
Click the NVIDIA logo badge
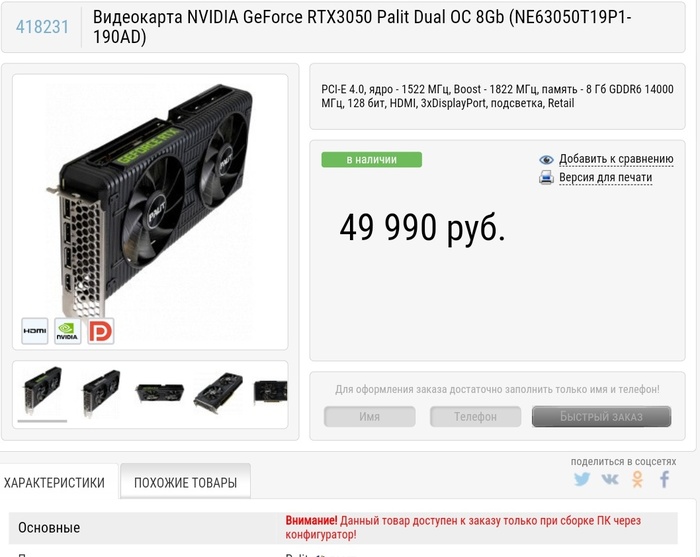click(x=67, y=331)
